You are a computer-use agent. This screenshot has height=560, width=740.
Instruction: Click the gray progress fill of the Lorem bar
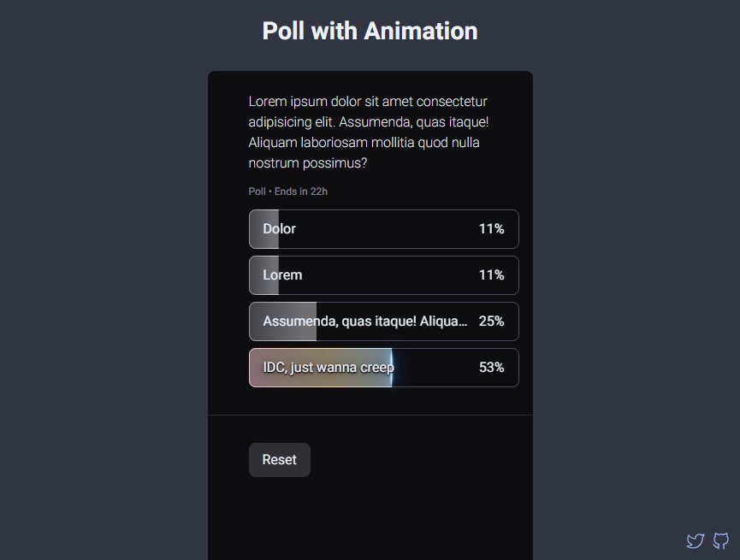coord(264,275)
